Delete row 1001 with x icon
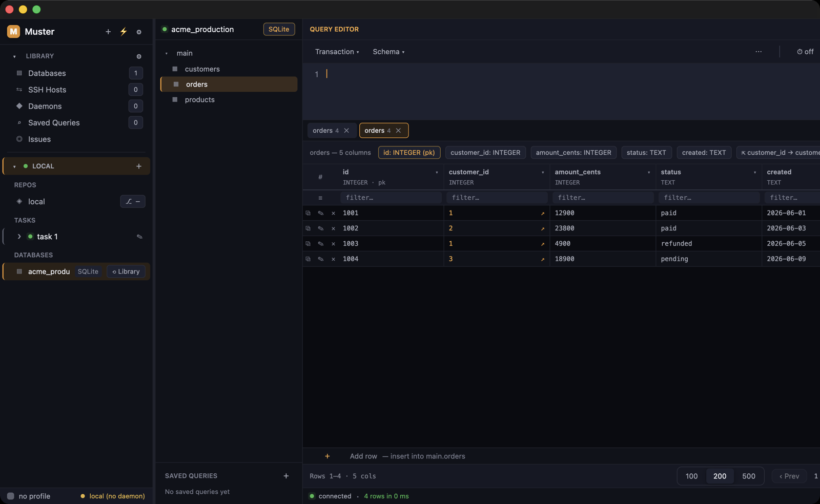This screenshot has height=504, width=820. point(333,213)
